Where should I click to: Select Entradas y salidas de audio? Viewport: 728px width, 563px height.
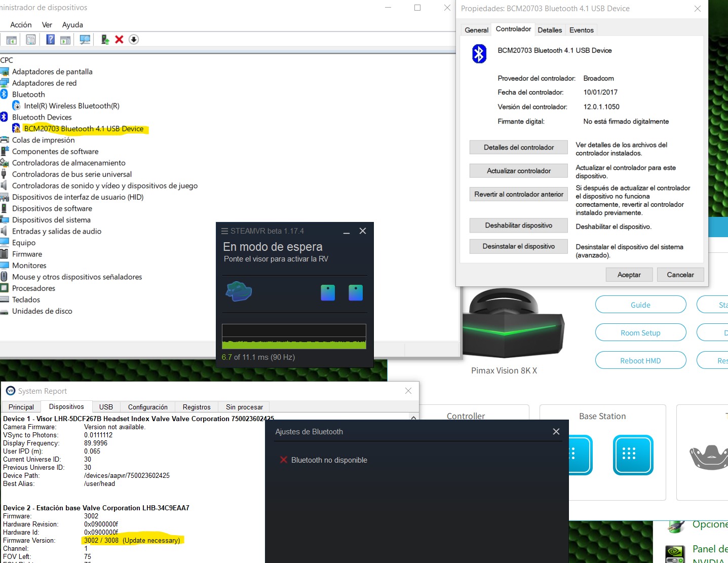57,231
